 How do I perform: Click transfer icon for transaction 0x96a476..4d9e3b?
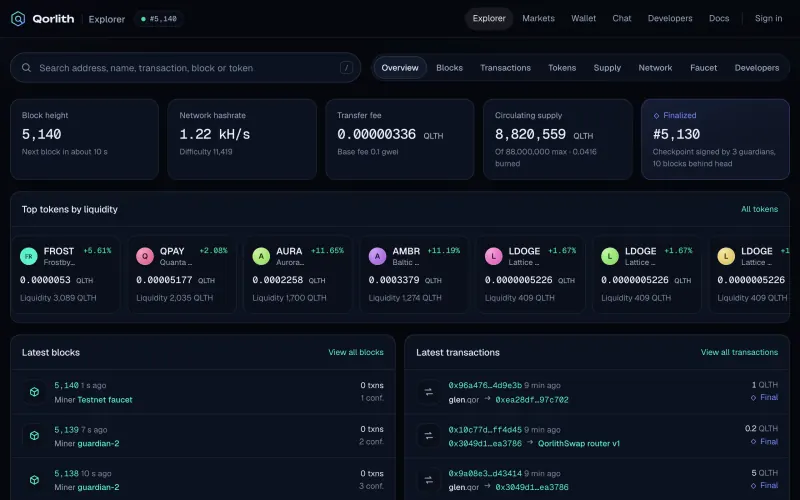tap(429, 392)
